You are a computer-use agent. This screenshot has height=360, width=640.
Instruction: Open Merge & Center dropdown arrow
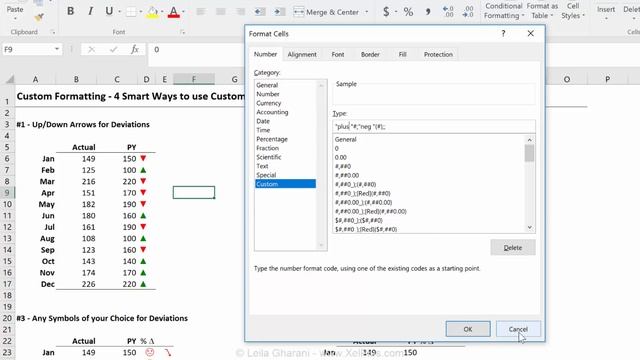[x=367, y=12]
